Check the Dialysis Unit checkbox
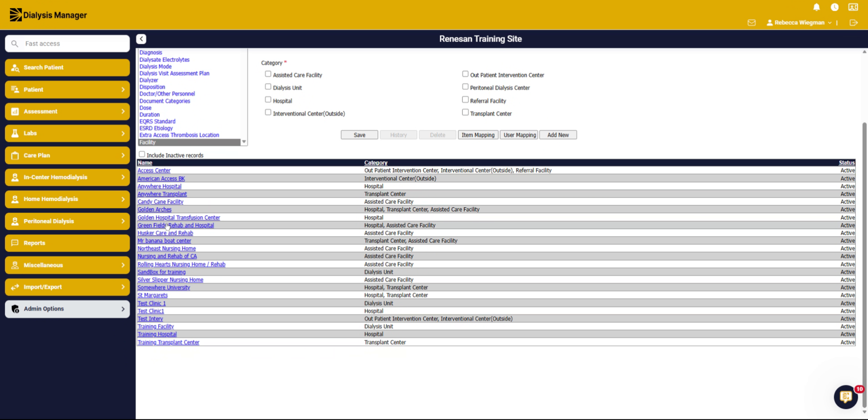Image resolution: width=868 pixels, height=420 pixels. (268, 87)
